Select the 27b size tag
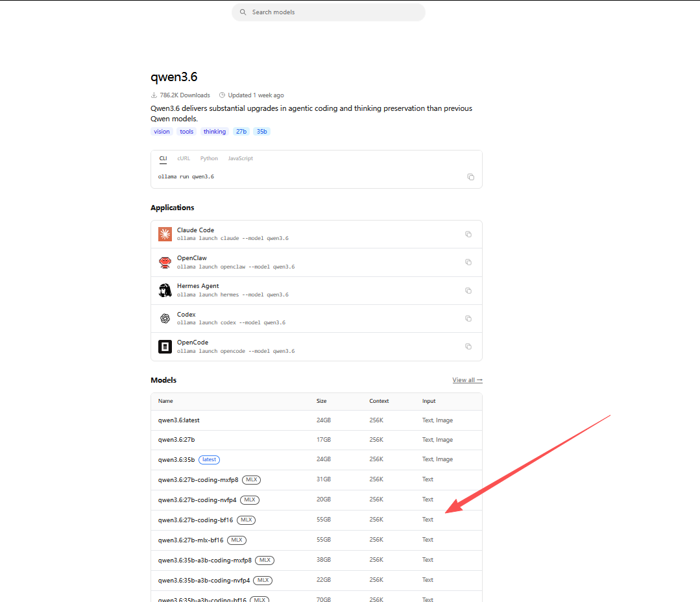Image resolution: width=700 pixels, height=602 pixels. [x=241, y=132]
